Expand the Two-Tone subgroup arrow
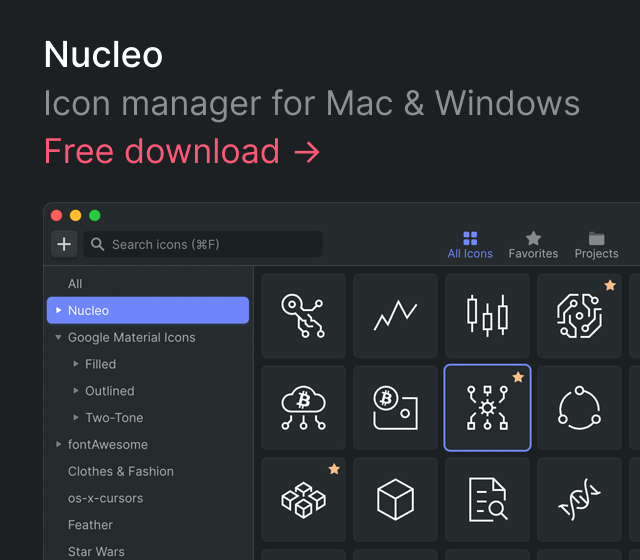Viewport: 640px width, 560px height. point(76,417)
